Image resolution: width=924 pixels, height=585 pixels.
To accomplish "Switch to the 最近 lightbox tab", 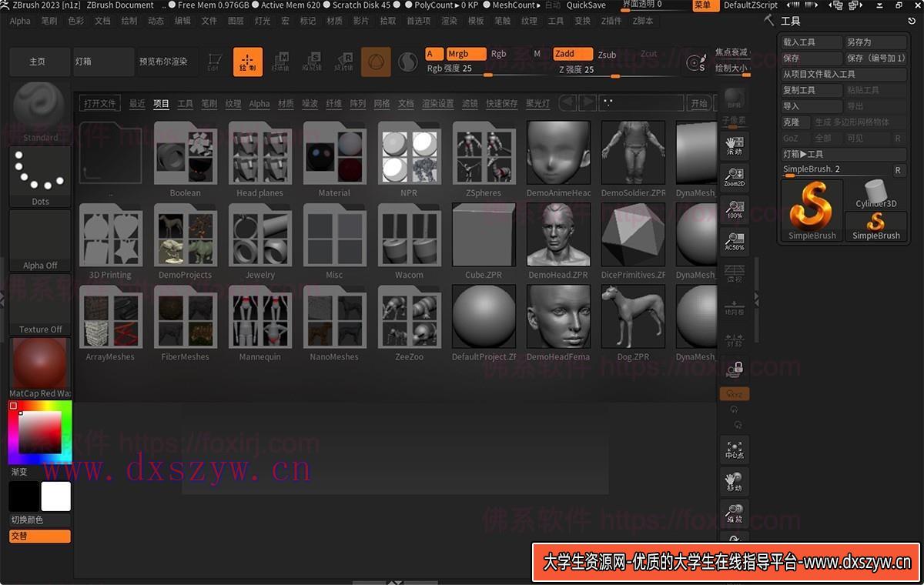I will click(x=137, y=104).
